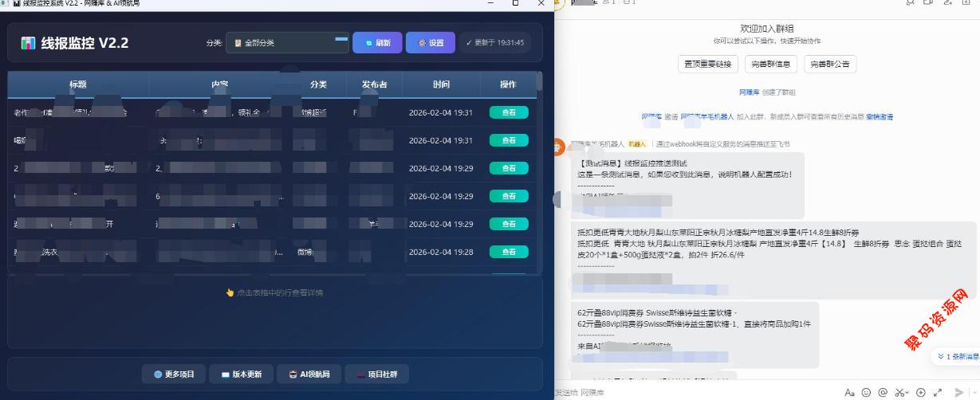Click the 时间 column header

tap(441, 84)
